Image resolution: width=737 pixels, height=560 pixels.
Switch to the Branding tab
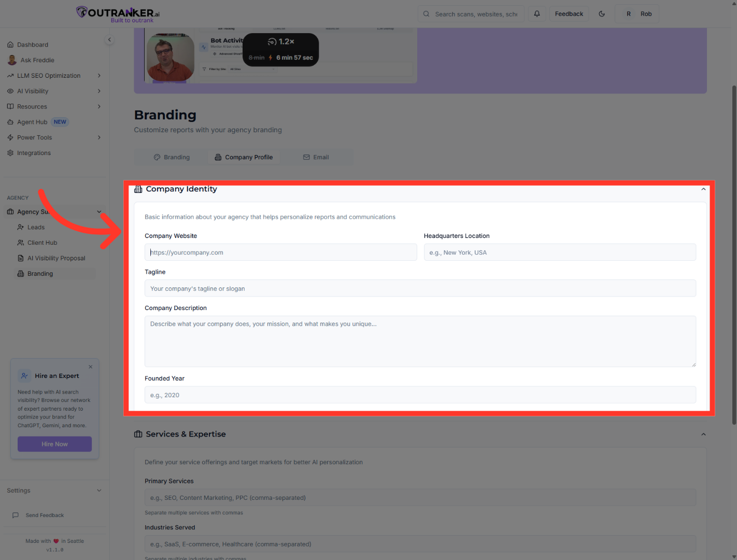[x=172, y=157]
